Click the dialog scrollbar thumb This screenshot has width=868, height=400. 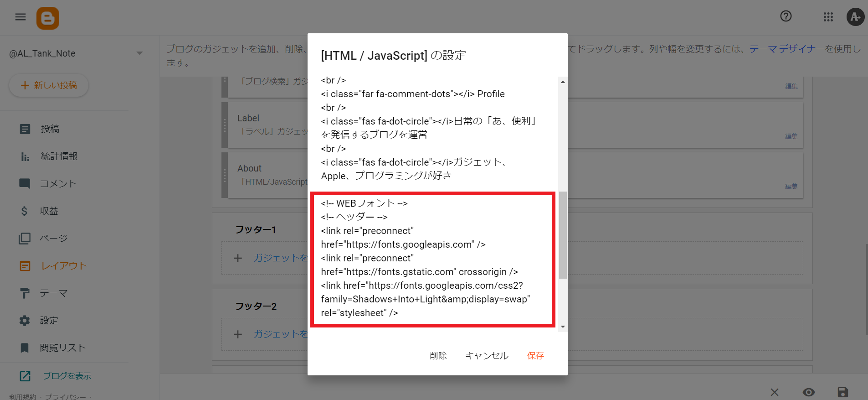(x=563, y=235)
